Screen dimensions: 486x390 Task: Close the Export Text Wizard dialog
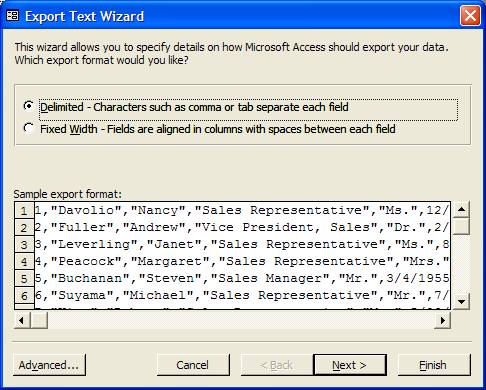470,16
